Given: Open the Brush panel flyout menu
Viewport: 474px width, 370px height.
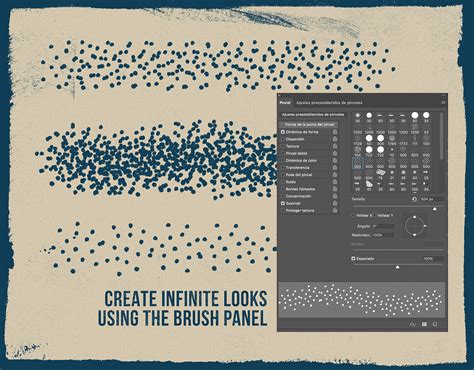Looking at the screenshot, I should (443, 103).
